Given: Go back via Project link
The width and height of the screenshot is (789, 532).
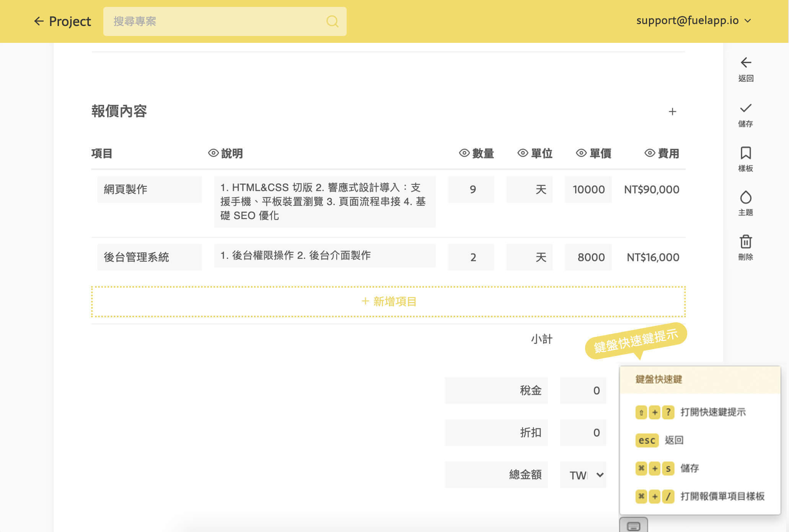Looking at the screenshot, I should pos(62,21).
